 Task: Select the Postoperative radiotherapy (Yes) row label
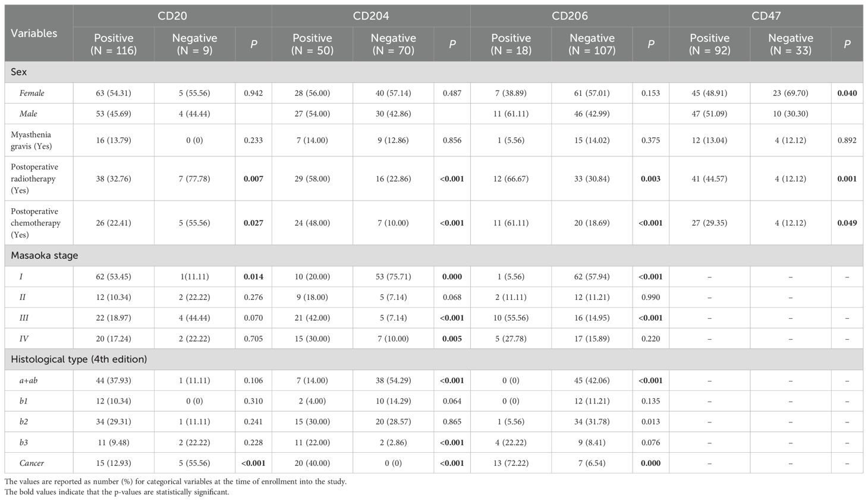coord(34,179)
